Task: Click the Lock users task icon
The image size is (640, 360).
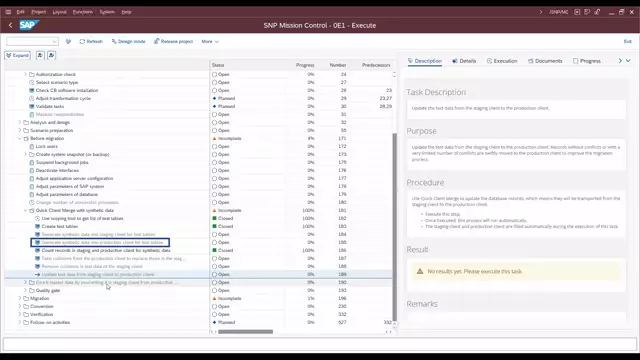Action: pyautogui.click(x=31, y=146)
